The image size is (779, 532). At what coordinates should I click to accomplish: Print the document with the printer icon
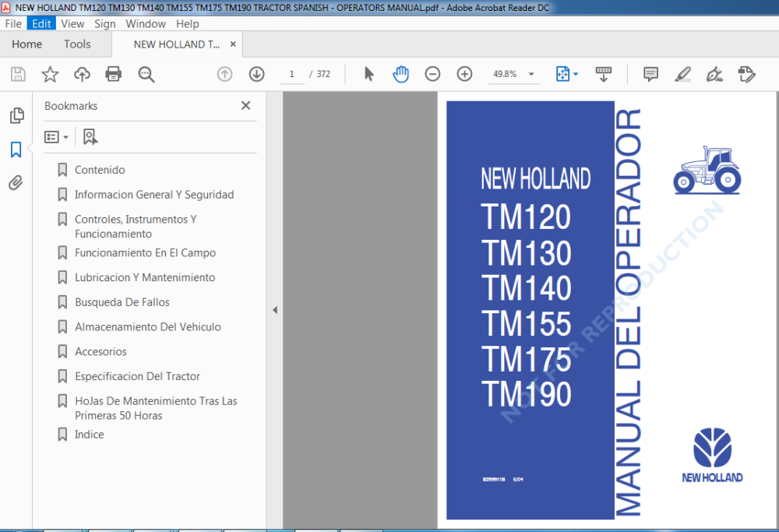point(113,74)
